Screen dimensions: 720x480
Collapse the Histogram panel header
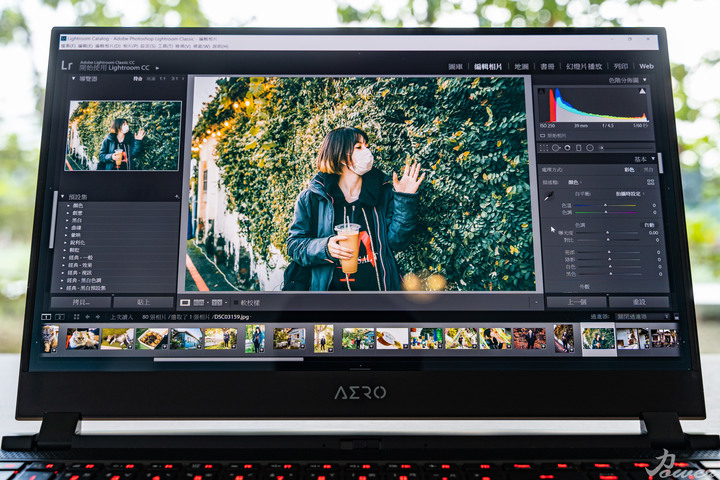tap(645, 80)
